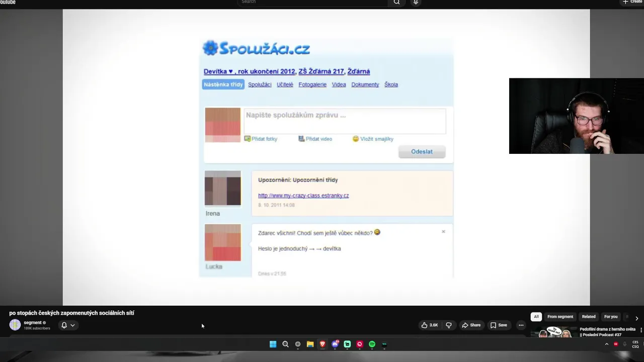This screenshot has height=362, width=644.
Task: Open my-crazy-class.estranky.cz link
Action: [x=303, y=196]
